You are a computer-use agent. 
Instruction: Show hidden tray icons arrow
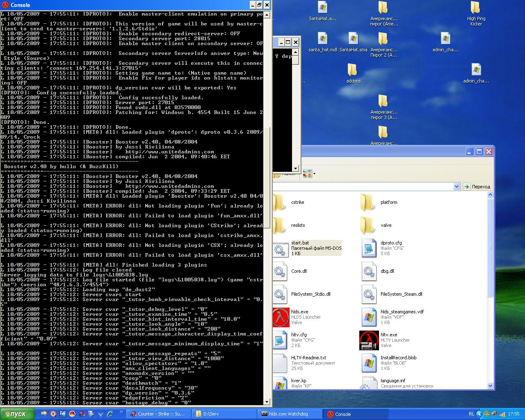[479, 414]
